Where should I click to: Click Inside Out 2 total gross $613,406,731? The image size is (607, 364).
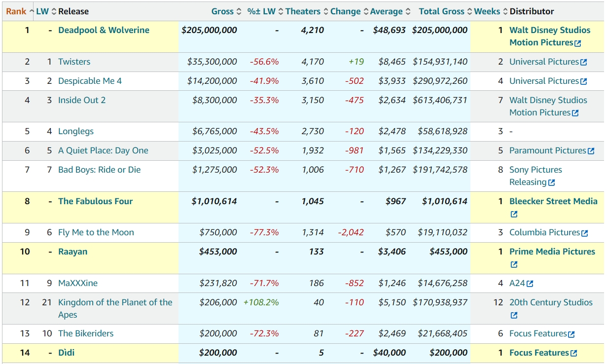(440, 100)
